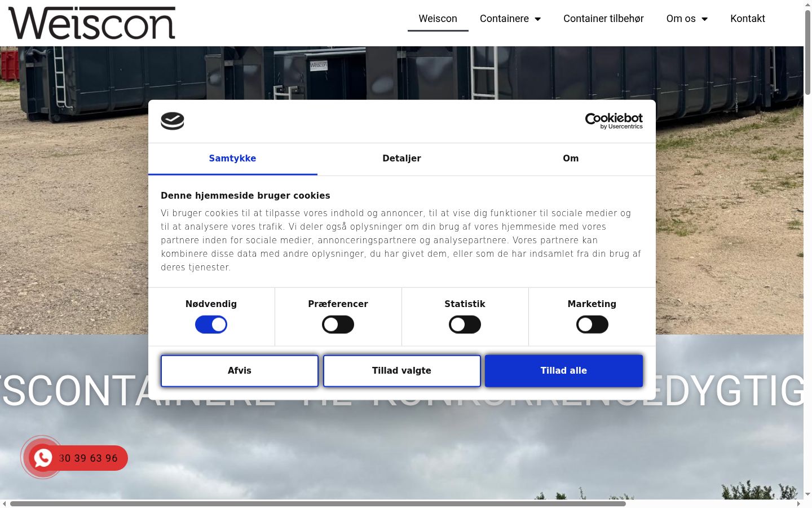812x508 pixels.
Task: Open the Weiscon nav menu item
Action: click(x=438, y=19)
